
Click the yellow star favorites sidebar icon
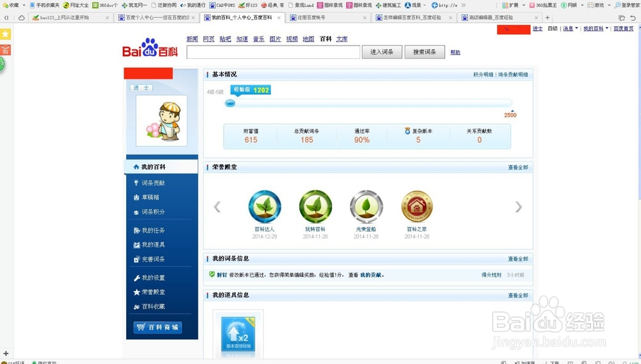tap(5, 34)
